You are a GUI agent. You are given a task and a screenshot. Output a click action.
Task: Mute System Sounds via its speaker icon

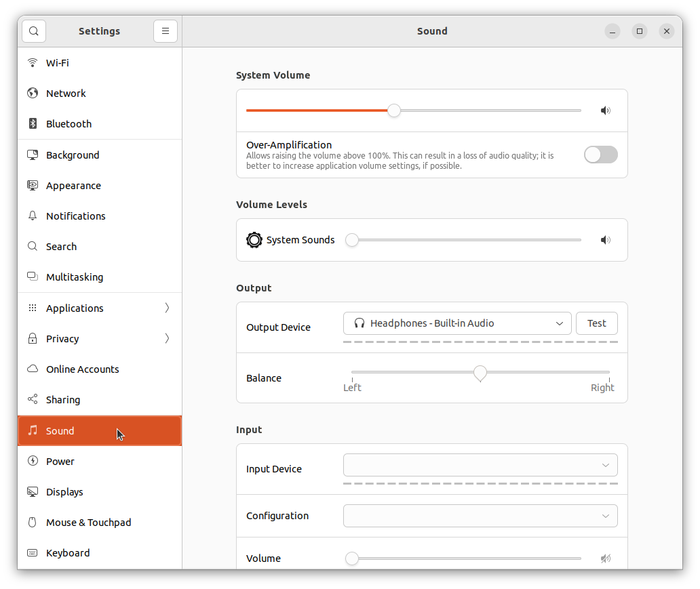coord(605,240)
